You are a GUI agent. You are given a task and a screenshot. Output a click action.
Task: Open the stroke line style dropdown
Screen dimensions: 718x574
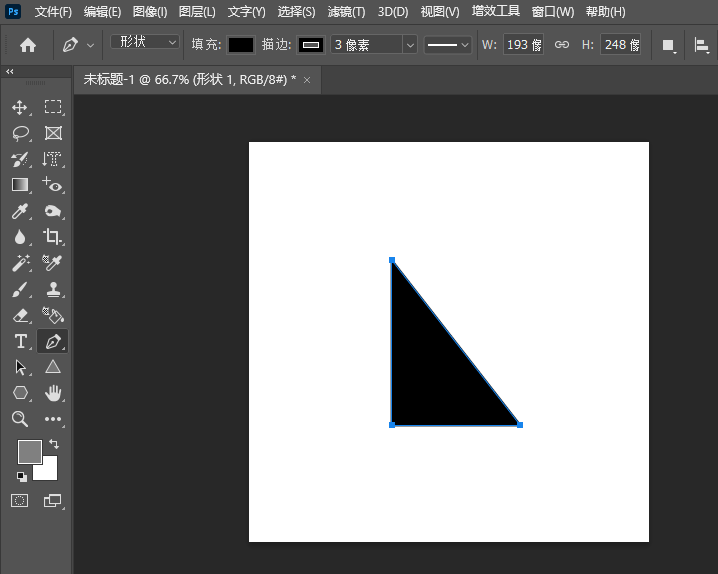click(x=447, y=45)
